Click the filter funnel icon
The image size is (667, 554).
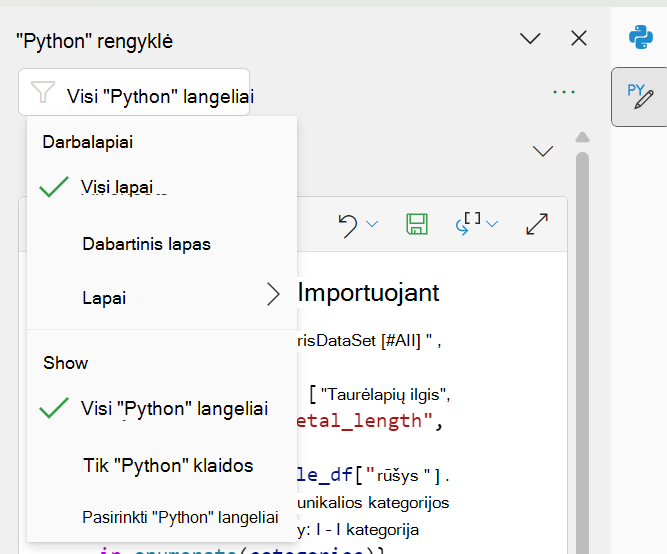(43, 92)
